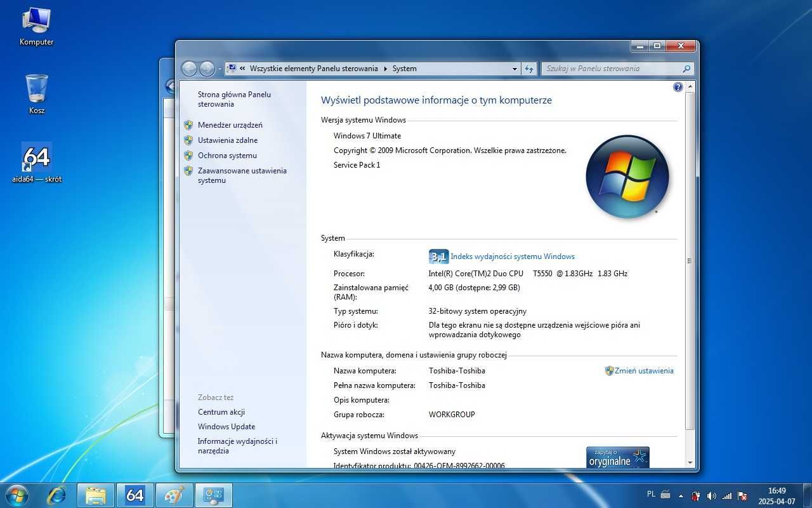Click the oryginalne genuine Microsoft badge
Image resolution: width=812 pixels, height=508 pixels.
tap(617, 457)
